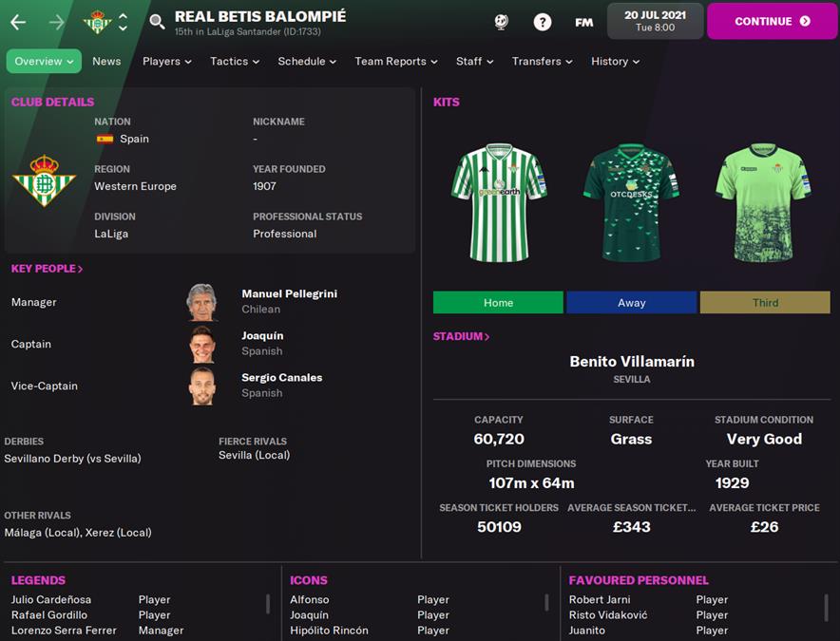
Task: Step to the previous club with the up chevron
Action: pyautogui.click(x=124, y=16)
